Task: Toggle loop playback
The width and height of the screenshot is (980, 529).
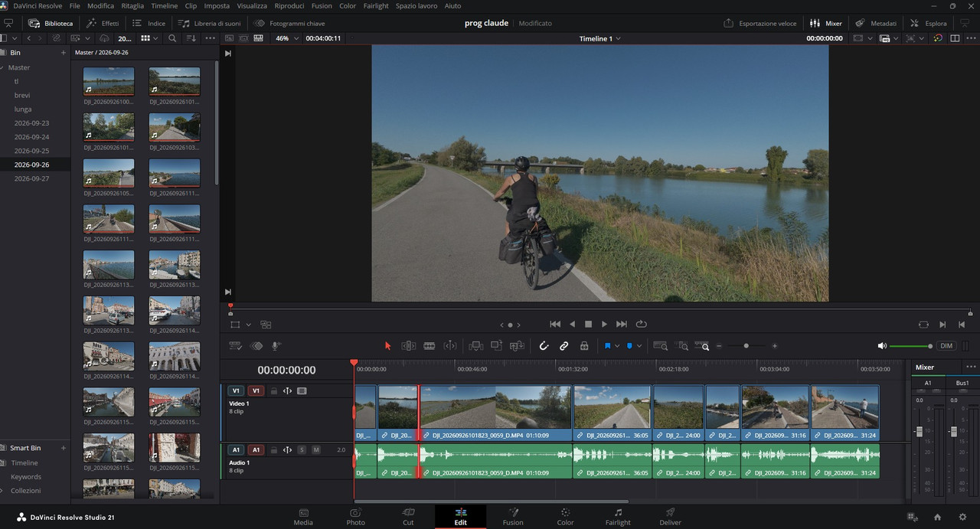Action: pos(642,325)
